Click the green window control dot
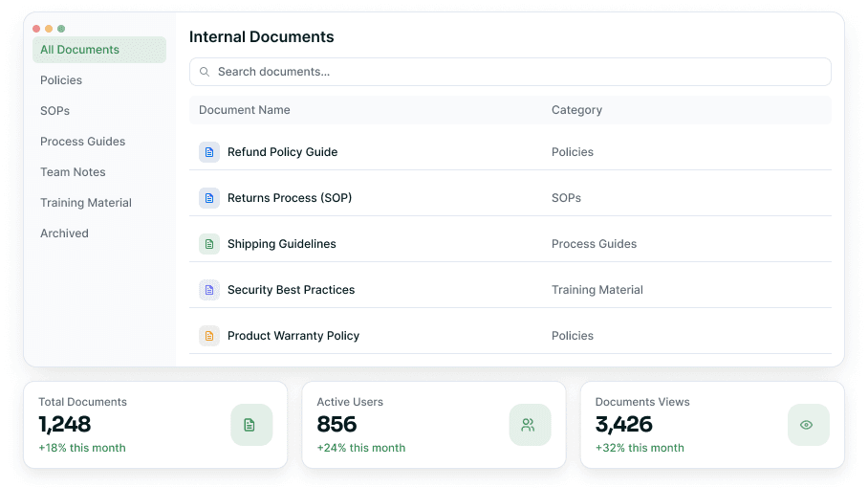Viewport: 868px width, 488px height. (x=61, y=29)
